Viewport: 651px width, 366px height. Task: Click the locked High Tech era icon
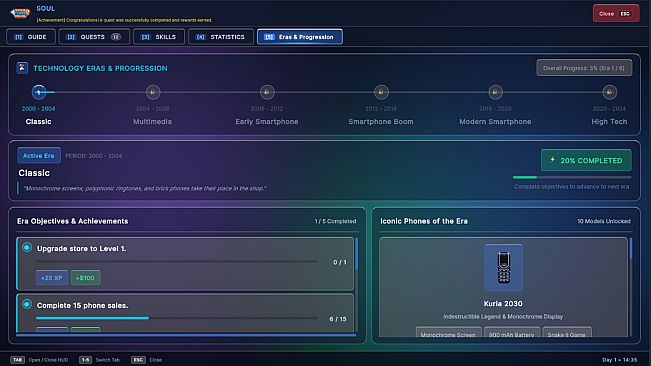(x=609, y=92)
